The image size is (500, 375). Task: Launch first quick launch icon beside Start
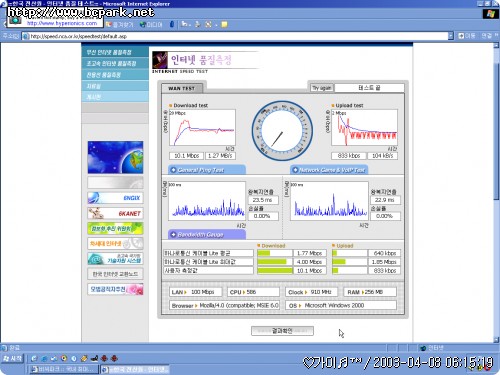34,359
